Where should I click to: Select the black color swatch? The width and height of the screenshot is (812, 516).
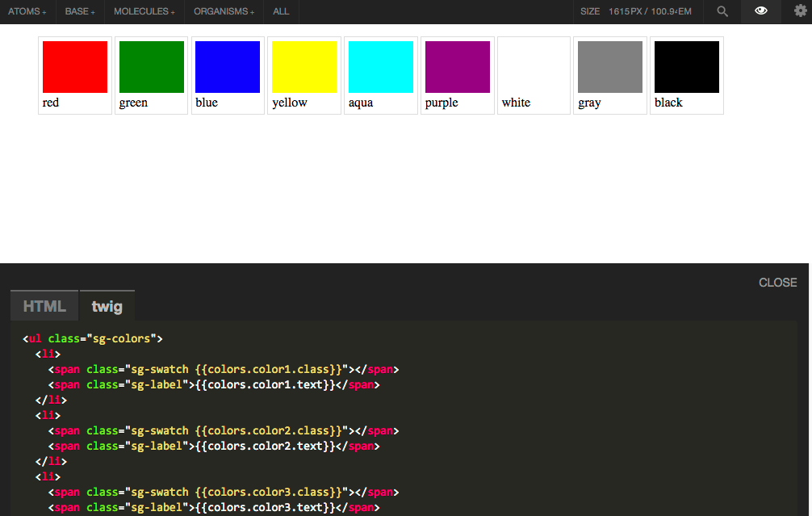coord(686,67)
